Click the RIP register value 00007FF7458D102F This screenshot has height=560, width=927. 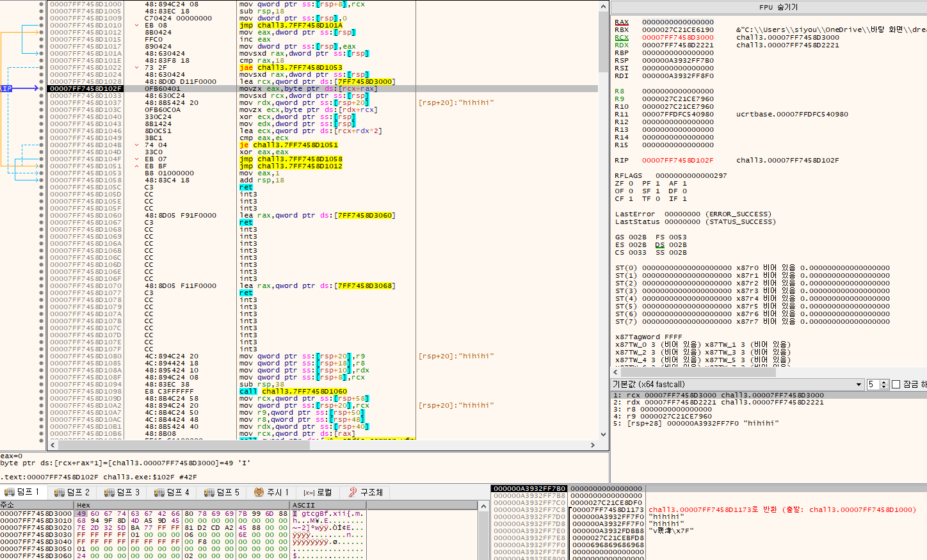pos(678,160)
